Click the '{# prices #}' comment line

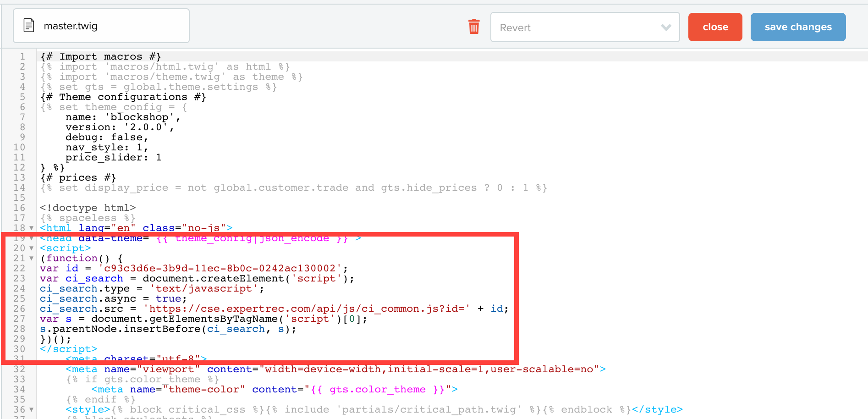click(78, 177)
